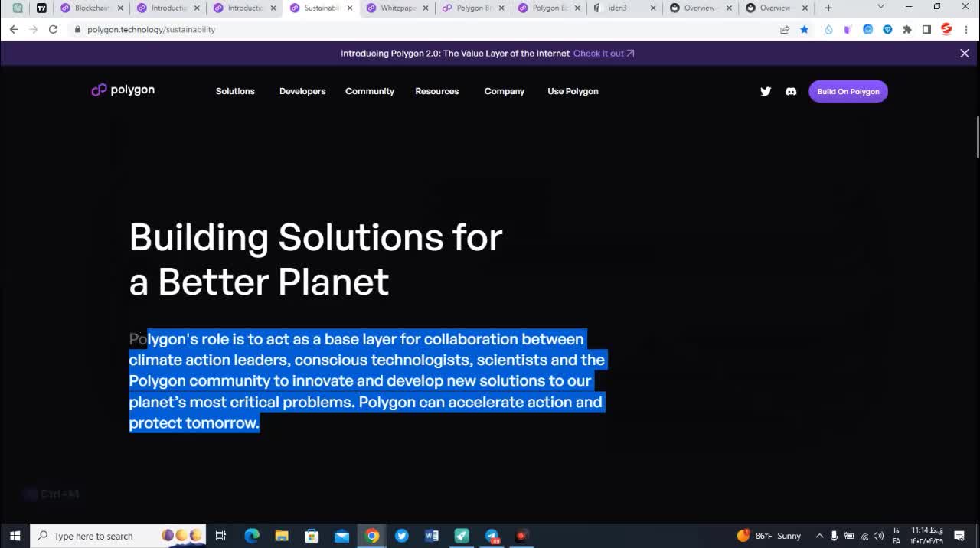The width and height of the screenshot is (980, 548).
Task: Open the browser Extensions puzzle icon
Action: (907, 29)
